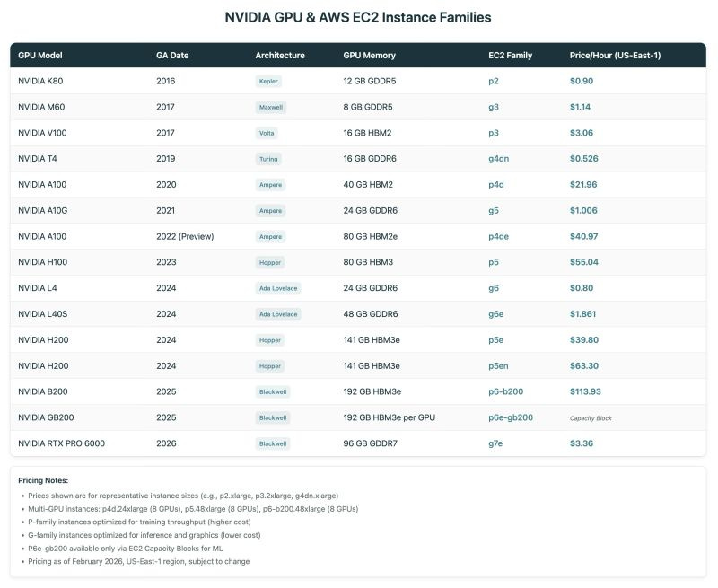Image resolution: width=718 pixels, height=588 pixels.
Task: Click the NVIDIA T4 model cell
Action: pyautogui.click(x=38, y=159)
